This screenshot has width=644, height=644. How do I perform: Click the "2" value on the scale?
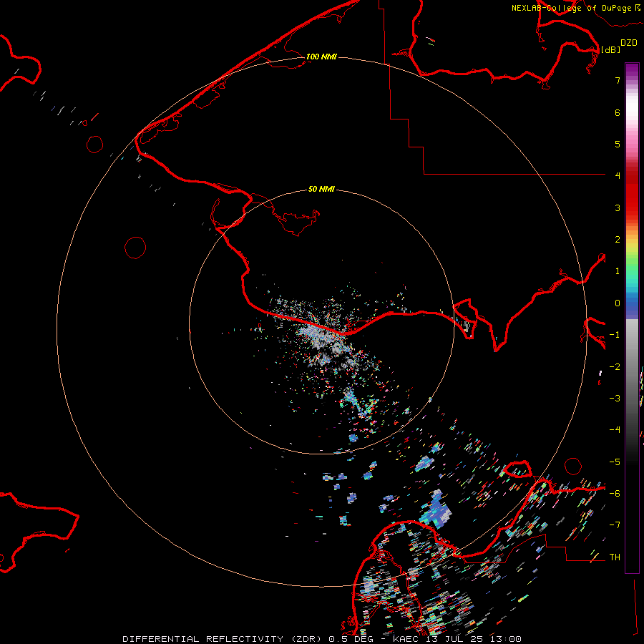(618, 240)
